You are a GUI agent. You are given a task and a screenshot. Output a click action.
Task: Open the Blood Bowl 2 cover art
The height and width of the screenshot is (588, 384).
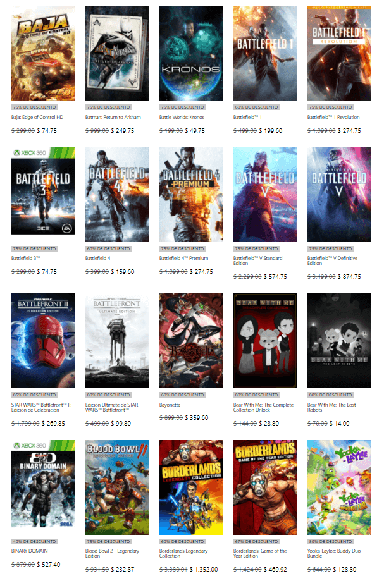[x=117, y=487]
